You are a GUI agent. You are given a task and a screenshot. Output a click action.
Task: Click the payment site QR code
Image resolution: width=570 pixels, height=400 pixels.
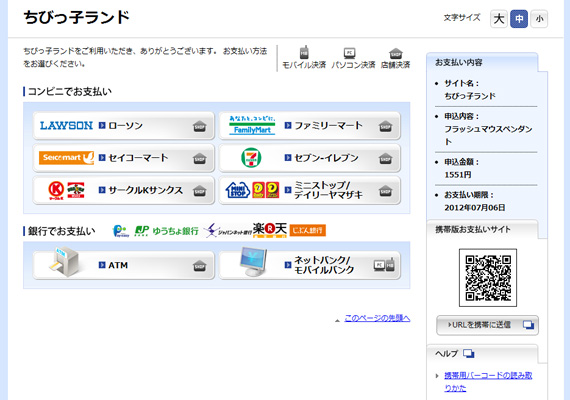pos(488,277)
